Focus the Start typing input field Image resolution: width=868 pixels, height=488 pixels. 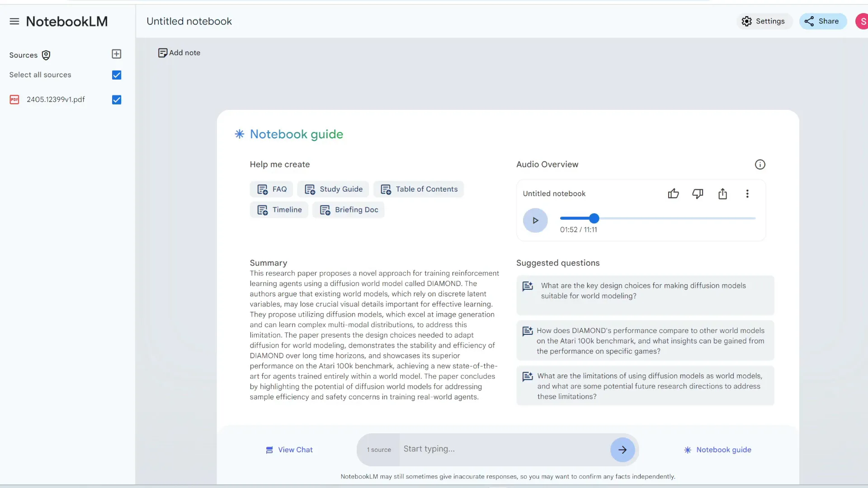(x=504, y=449)
